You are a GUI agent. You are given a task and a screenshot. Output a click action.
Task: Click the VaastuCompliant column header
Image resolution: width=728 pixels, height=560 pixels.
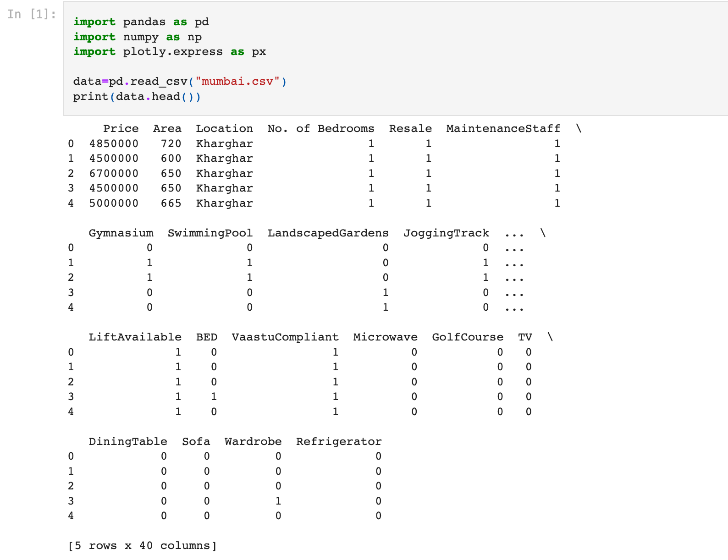pyautogui.click(x=285, y=337)
